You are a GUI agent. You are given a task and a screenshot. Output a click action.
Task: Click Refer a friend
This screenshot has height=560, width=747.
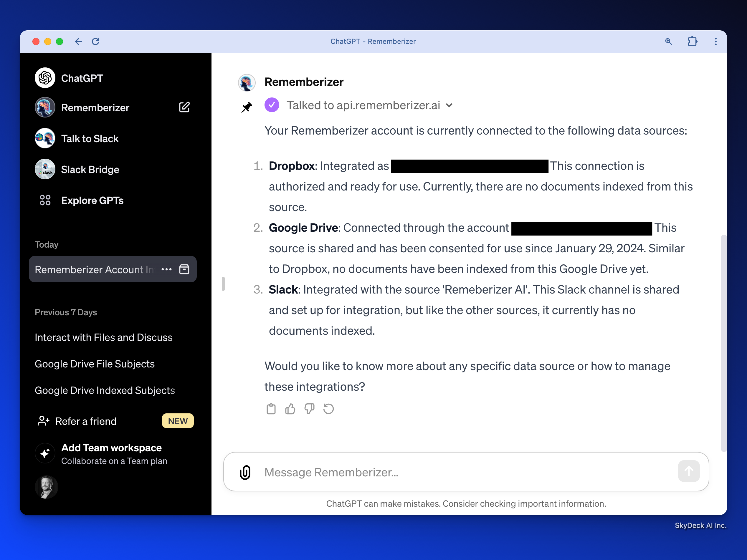pyautogui.click(x=86, y=421)
